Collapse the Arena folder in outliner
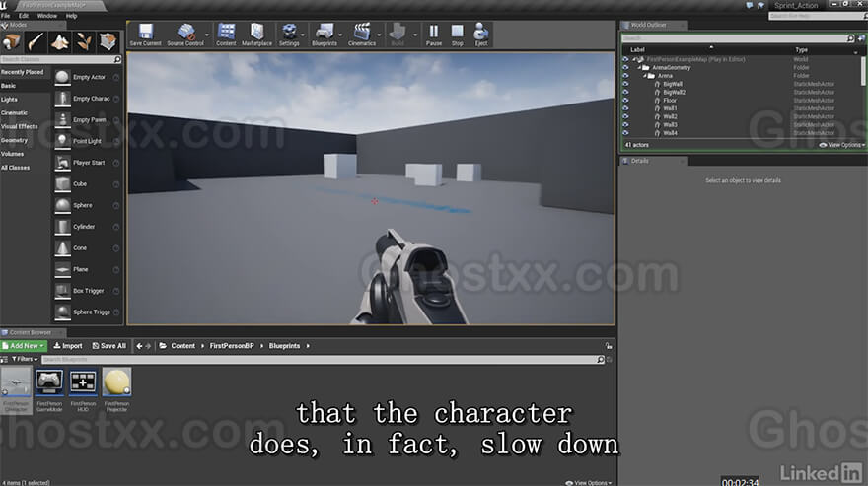The image size is (868, 486). [x=645, y=76]
